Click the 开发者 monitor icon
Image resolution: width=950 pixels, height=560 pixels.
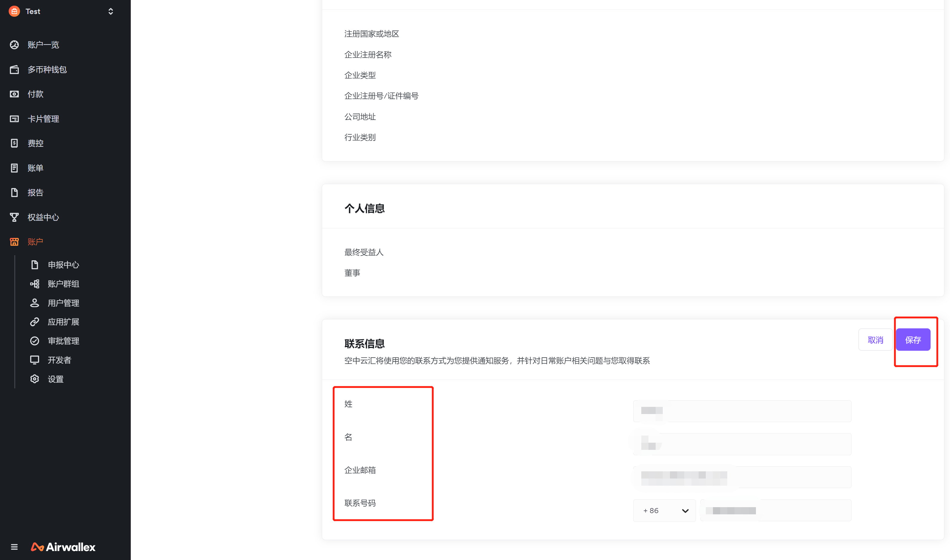(x=35, y=360)
